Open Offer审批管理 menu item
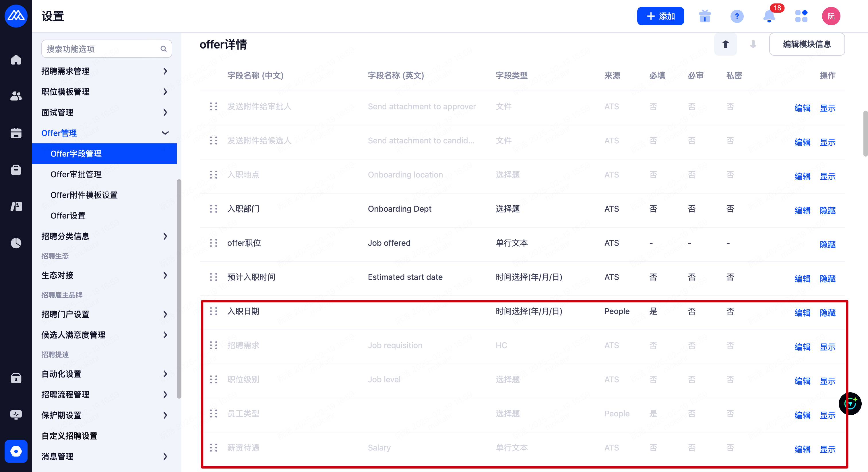This screenshot has width=868, height=472. click(76, 174)
